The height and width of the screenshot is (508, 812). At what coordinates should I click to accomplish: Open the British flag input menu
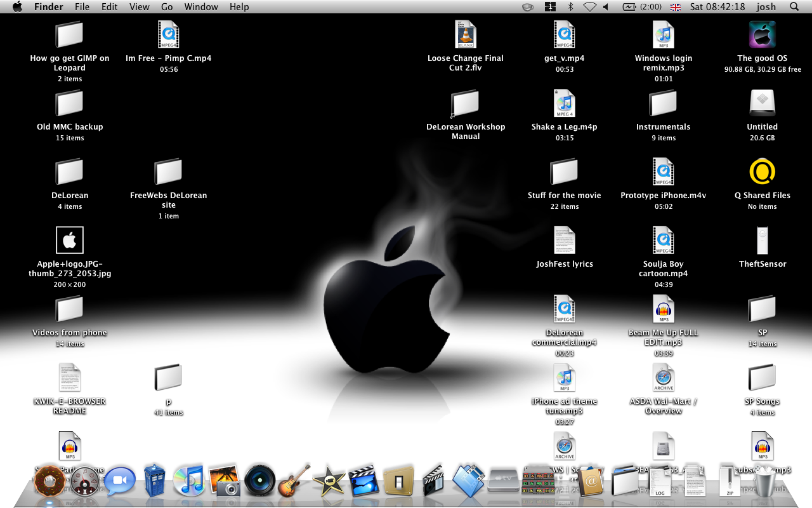pyautogui.click(x=676, y=7)
